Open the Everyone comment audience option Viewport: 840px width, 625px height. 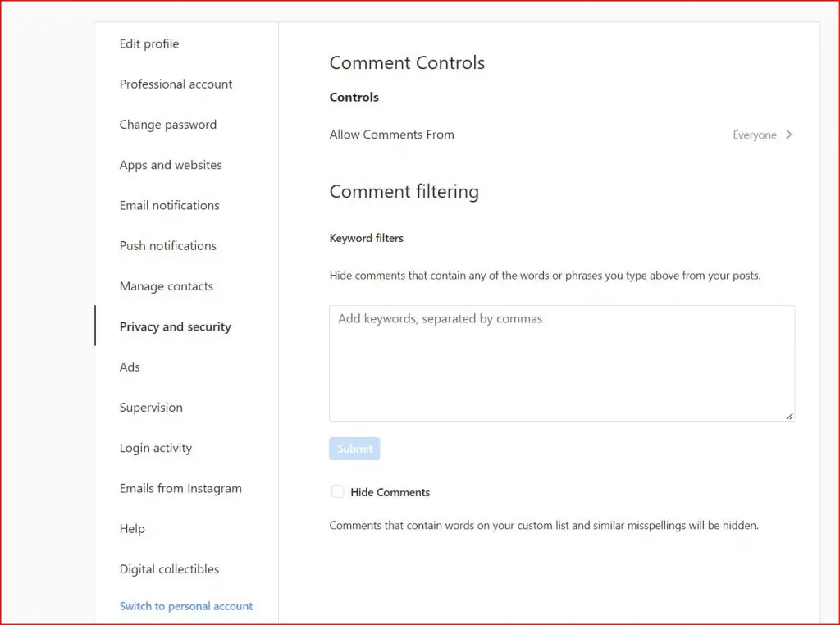click(754, 135)
